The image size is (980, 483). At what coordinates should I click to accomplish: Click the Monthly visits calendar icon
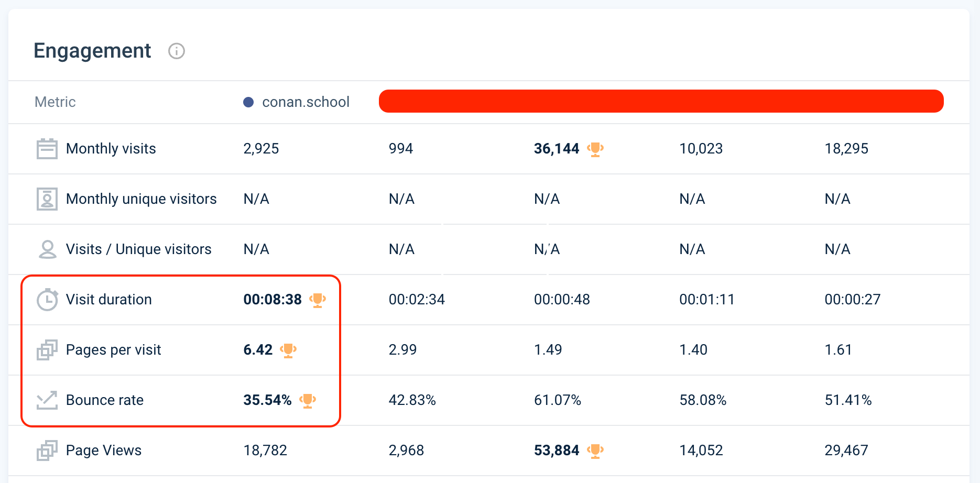[47, 149]
